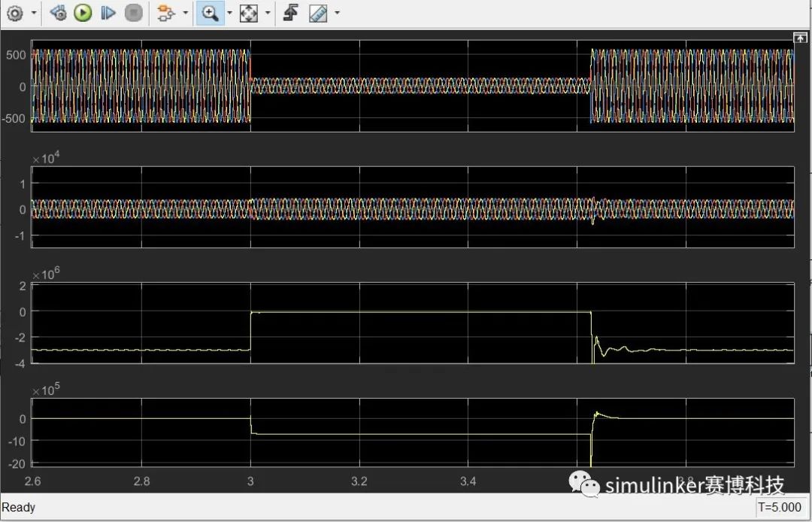Viewport: 812px width, 522px height.
Task: Click the Highlight Simulink Block icon
Action: pos(165,13)
